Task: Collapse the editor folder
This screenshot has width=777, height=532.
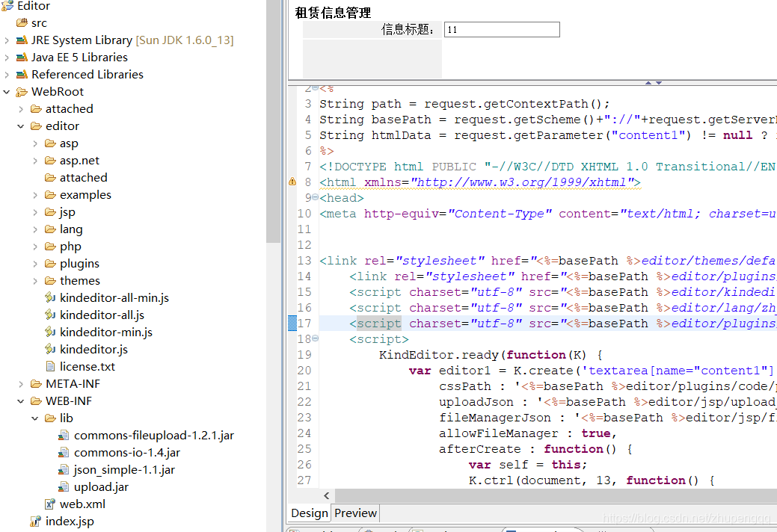Action: pos(21,126)
